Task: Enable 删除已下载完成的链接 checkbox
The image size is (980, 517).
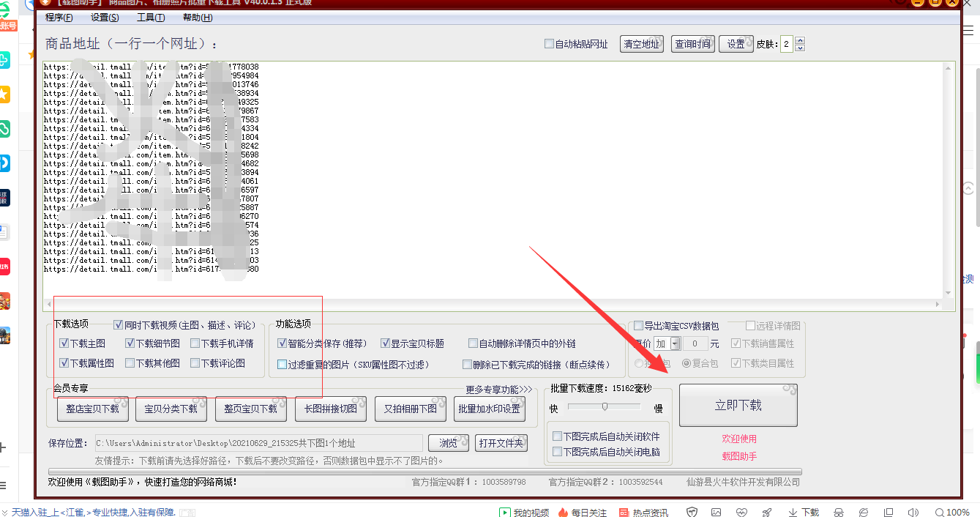Action: pyautogui.click(x=468, y=364)
